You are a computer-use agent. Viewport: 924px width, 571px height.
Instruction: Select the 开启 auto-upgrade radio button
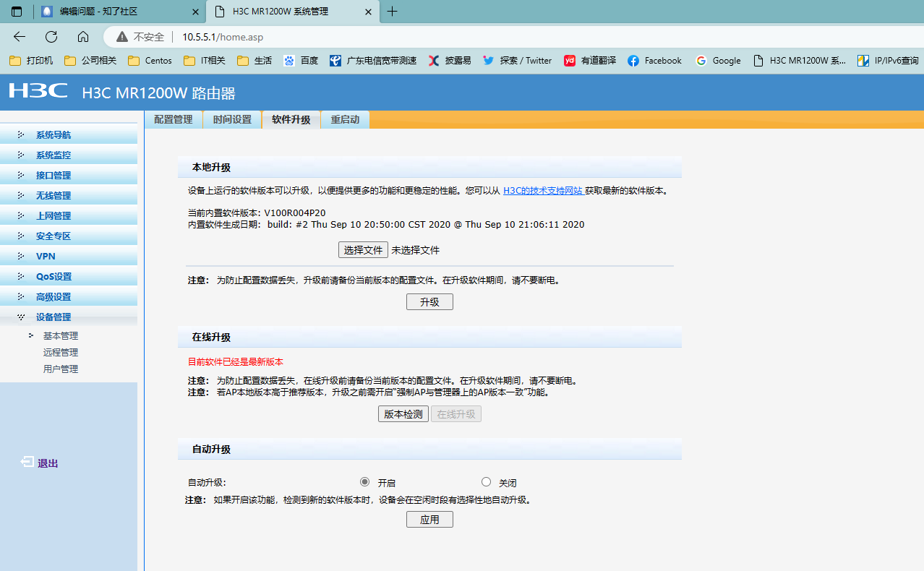point(364,482)
